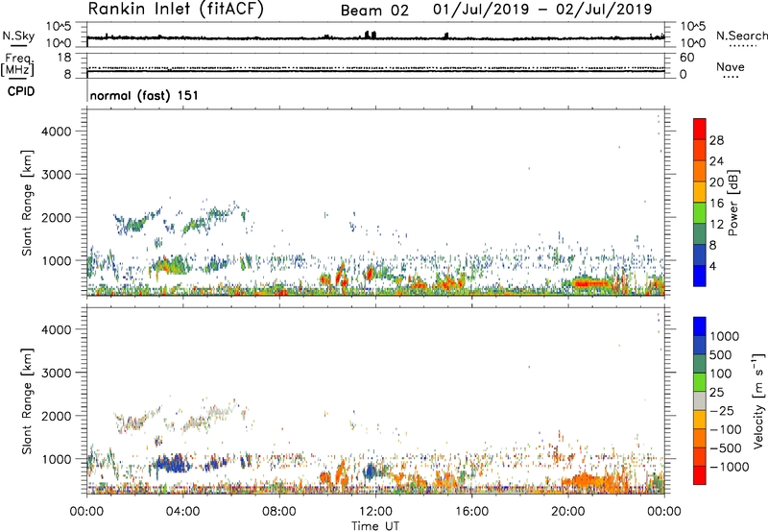The width and height of the screenshot is (768, 532).
Task: Pick the light green 12–16 dB power colorbar segment
Action: click(x=700, y=213)
